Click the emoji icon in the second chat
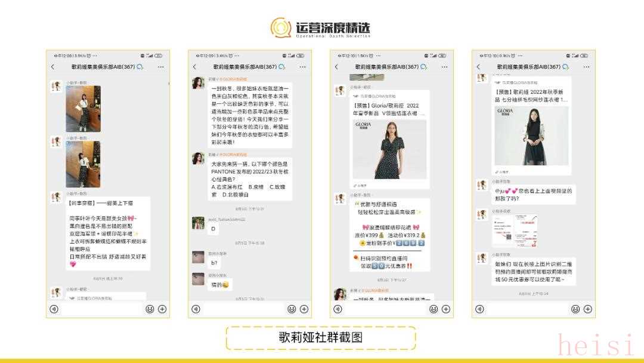The height and width of the screenshot is (363, 644). pyautogui.click(x=292, y=309)
